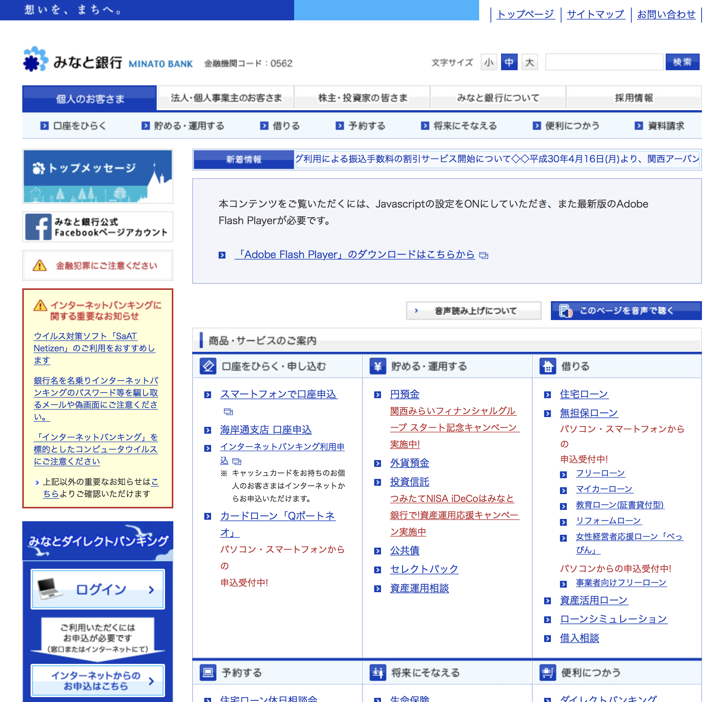Viewport: 728px width, 702px height.
Task: Click the computer icon beside 予約する heading
Action: click(x=208, y=673)
